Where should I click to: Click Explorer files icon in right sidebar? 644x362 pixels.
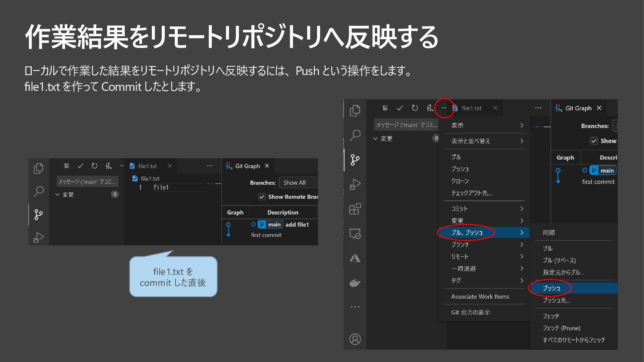(355, 111)
